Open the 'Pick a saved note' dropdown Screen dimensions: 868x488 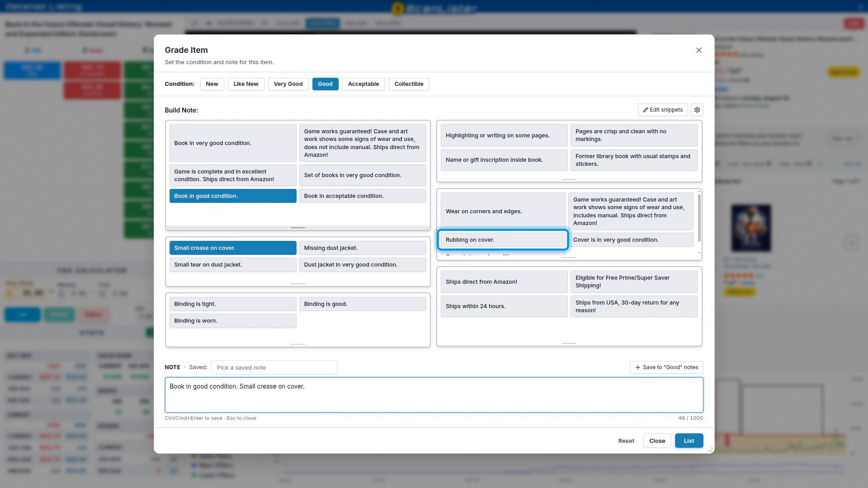[x=274, y=367]
